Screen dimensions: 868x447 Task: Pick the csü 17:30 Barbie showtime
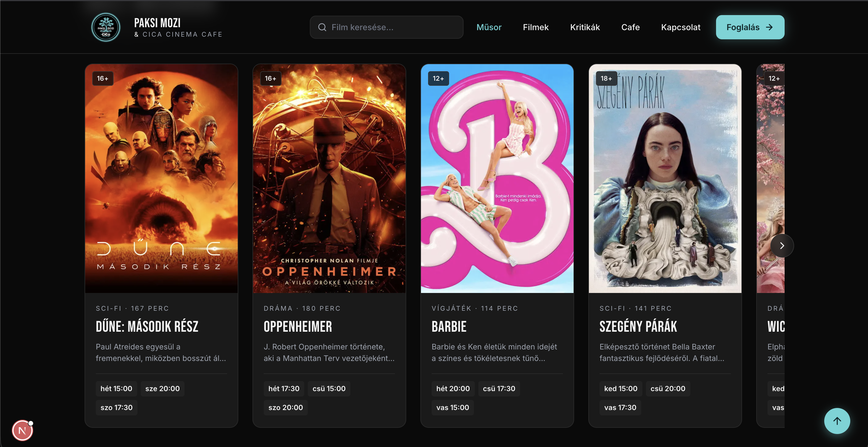point(499,388)
